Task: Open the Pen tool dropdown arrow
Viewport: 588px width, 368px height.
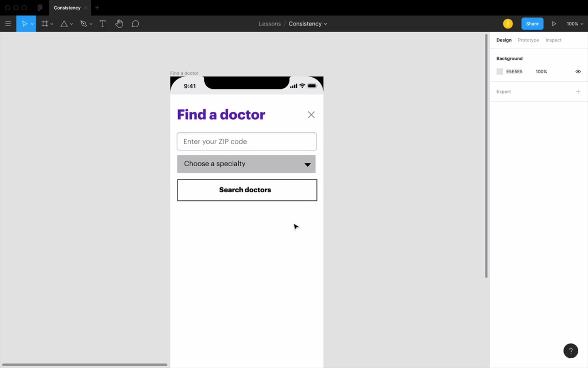Action: click(x=91, y=24)
